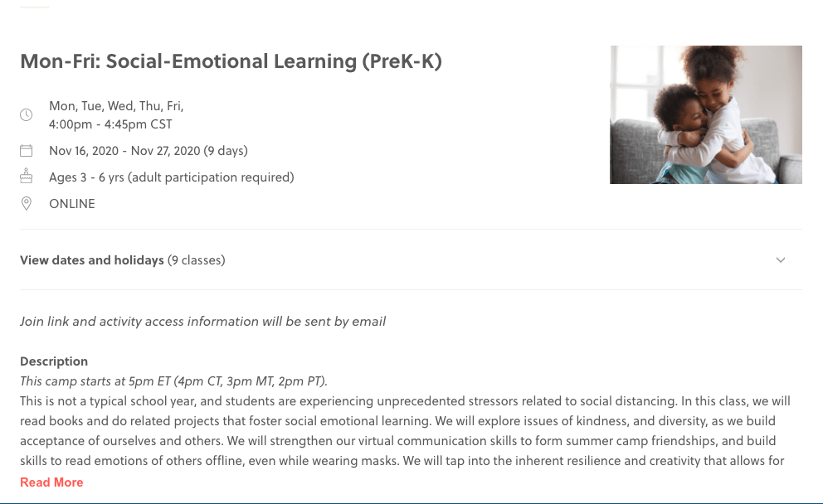Click the 4:00pm - 4:45pm CST time

[110, 124]
